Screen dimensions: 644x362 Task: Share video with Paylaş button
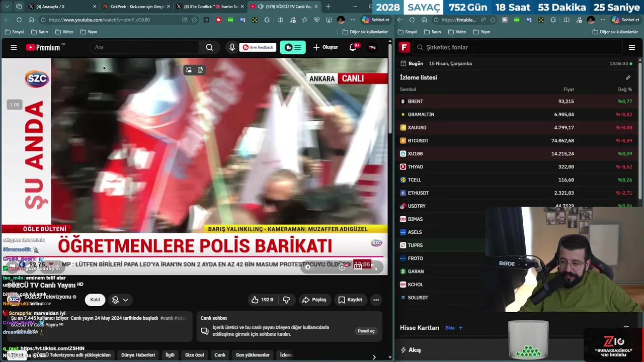314,300
